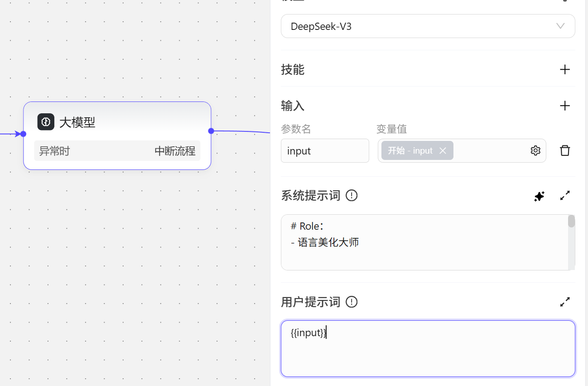Click the AI optimize sparkle icon
The image size is (588, 386).
click(539, 196)
